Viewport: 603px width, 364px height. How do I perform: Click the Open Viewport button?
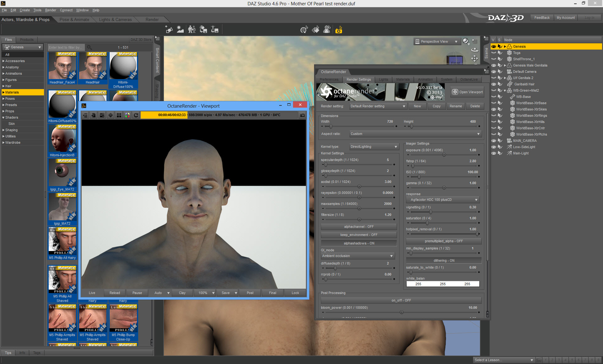point(467,92)
